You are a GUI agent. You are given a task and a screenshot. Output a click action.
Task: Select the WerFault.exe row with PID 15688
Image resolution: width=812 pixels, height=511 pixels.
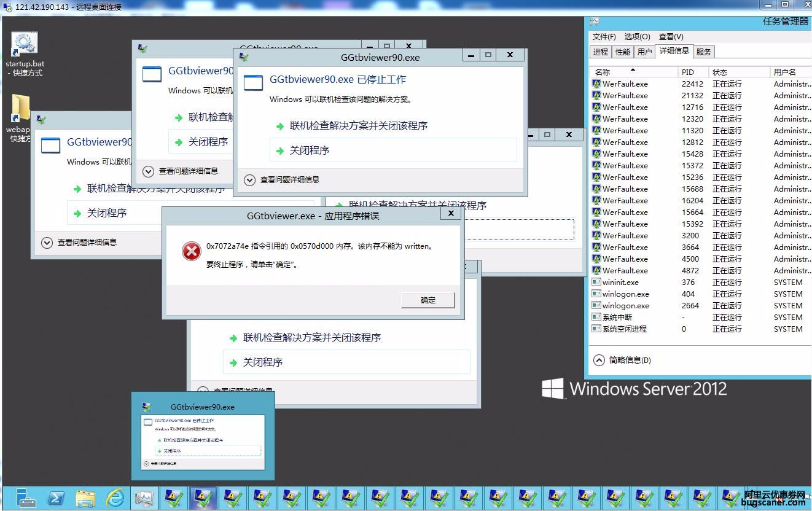pos(700,189)
